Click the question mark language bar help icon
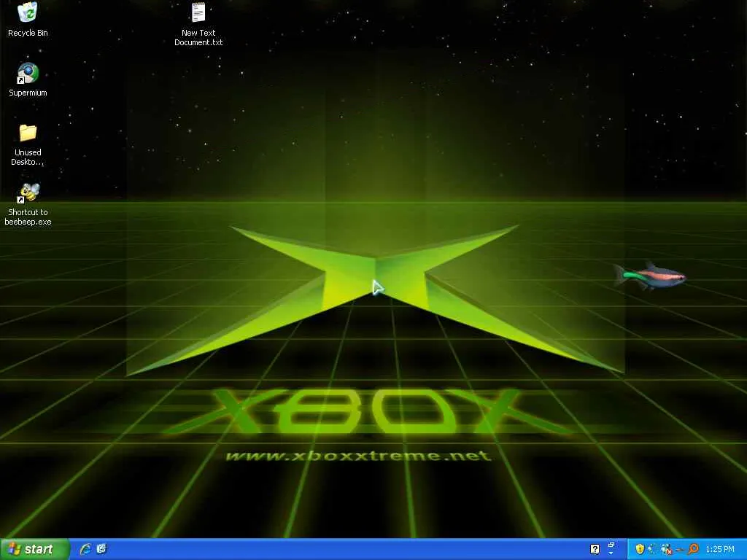Screen dimensions: 747x560 click(x=595, y=549)
